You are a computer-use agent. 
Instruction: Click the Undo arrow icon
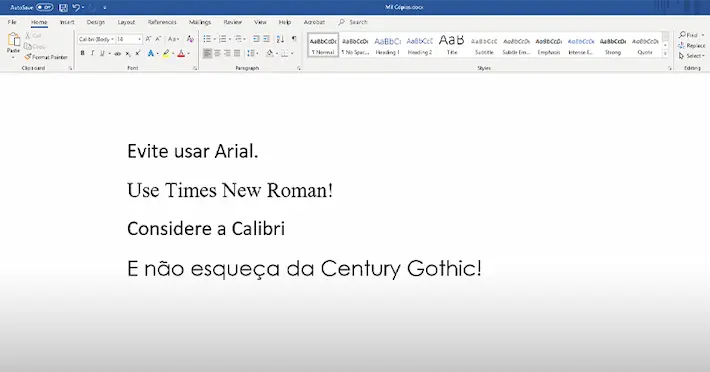click(x=76, y=7)
